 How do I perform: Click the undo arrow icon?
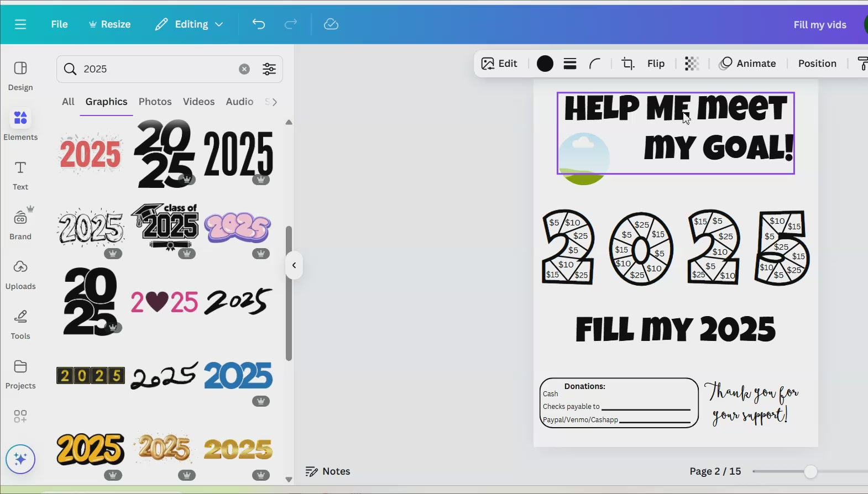(259, 24)
